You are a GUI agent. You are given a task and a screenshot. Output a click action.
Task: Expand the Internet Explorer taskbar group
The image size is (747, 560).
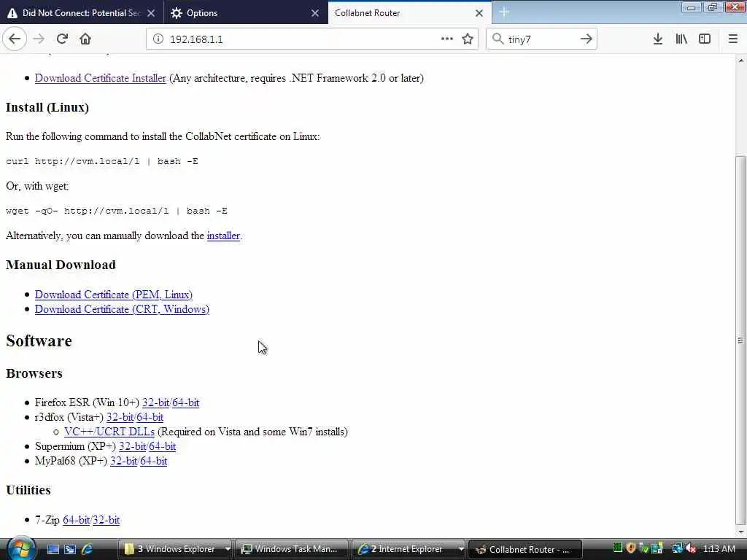tap(461, 549)
